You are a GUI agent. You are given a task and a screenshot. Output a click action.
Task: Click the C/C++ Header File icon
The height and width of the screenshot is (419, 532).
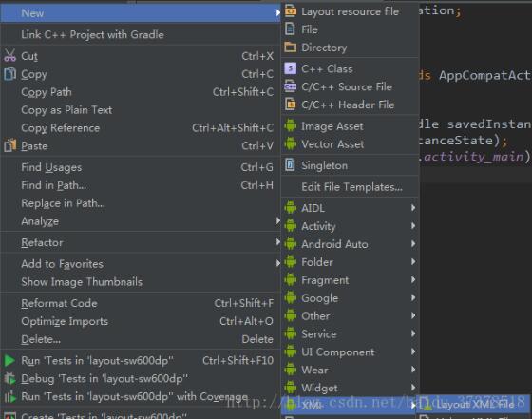[290, 105]
